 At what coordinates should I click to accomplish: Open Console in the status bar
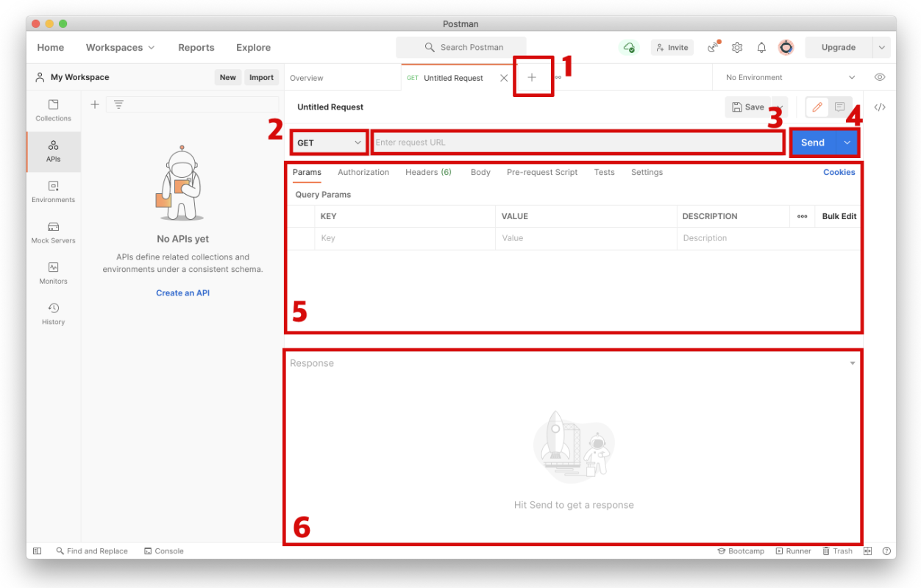[163, 551]
